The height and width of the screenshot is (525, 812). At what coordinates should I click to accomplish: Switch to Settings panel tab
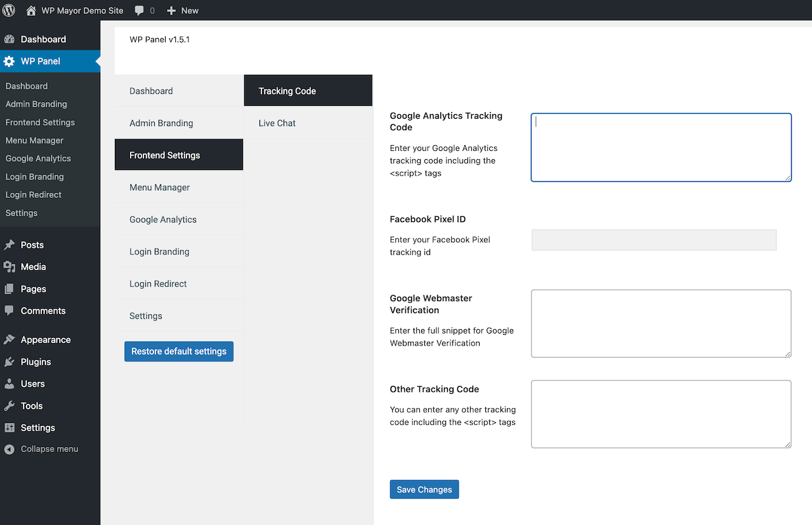[x=179, y=316]
